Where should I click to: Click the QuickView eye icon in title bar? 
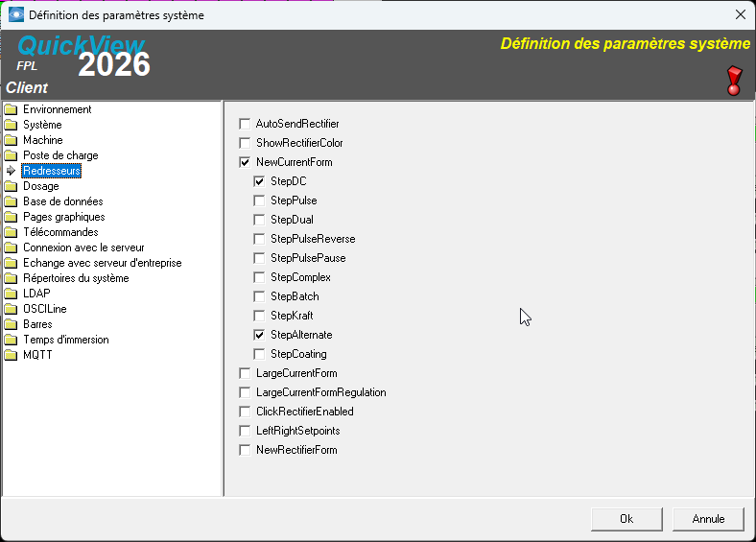pyautogui.click(x=16, y=15)
